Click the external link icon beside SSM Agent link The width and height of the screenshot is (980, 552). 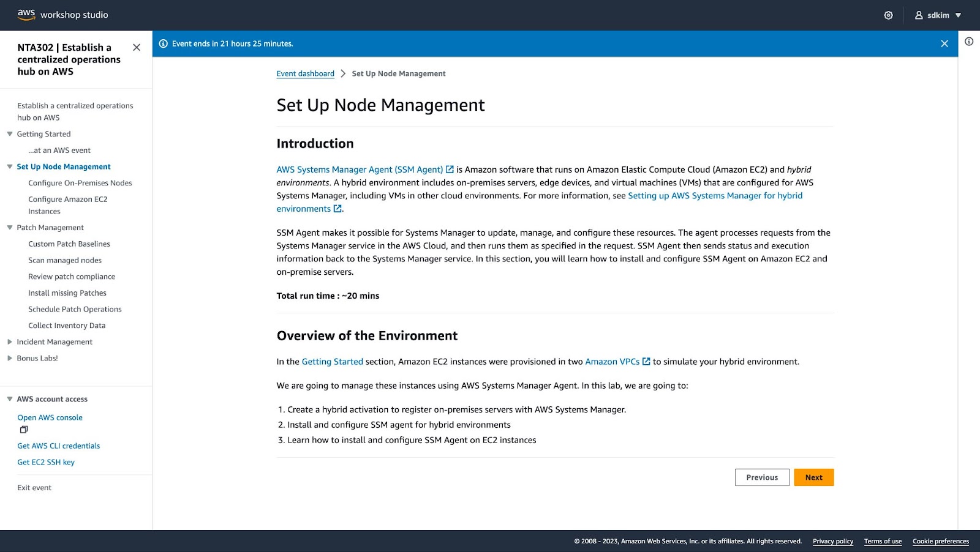coord(450,169)
